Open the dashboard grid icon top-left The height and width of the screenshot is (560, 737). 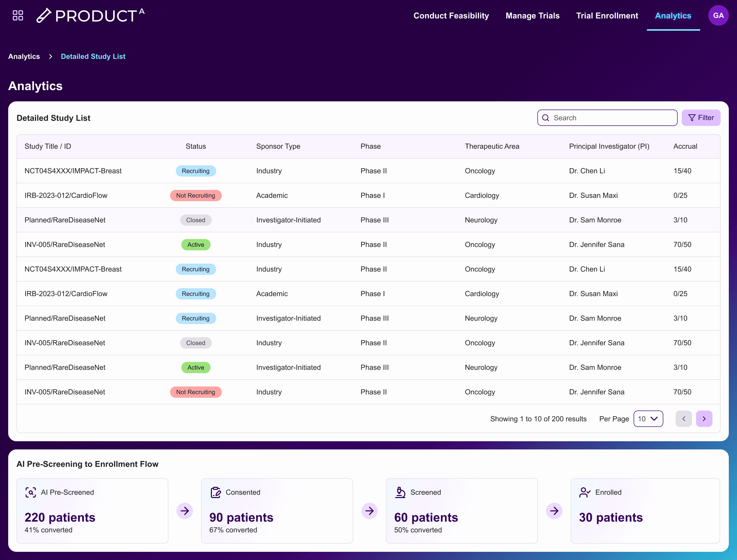18,15
